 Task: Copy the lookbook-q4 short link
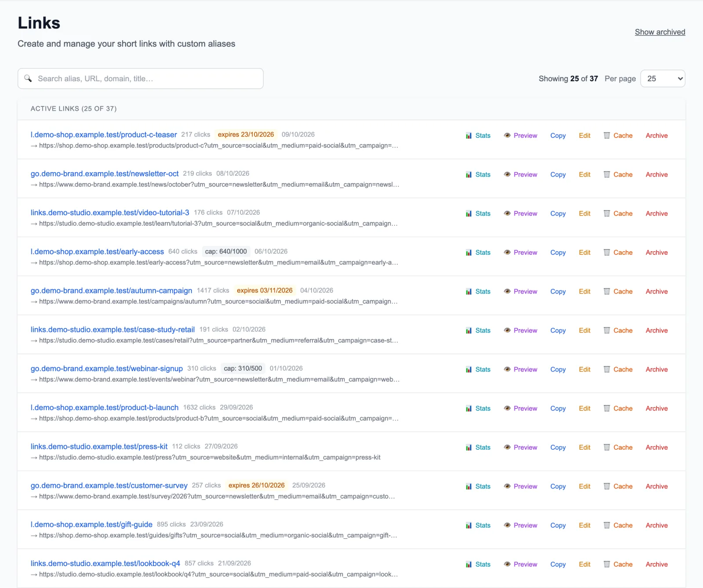(558, 565)
